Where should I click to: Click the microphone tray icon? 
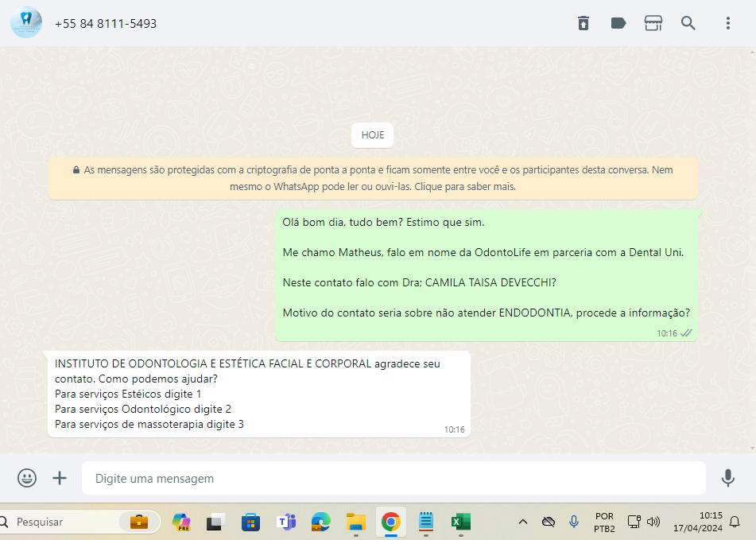[574, 522]
